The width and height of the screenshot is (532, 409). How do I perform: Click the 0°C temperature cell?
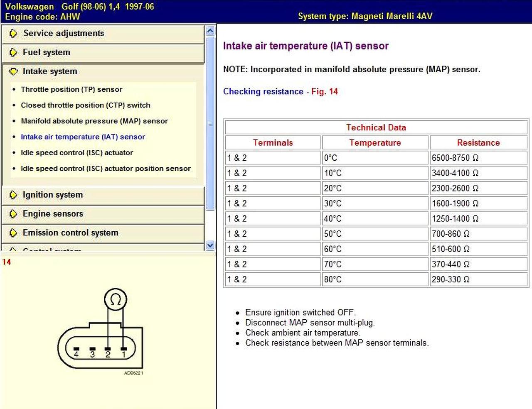[375, 158]
